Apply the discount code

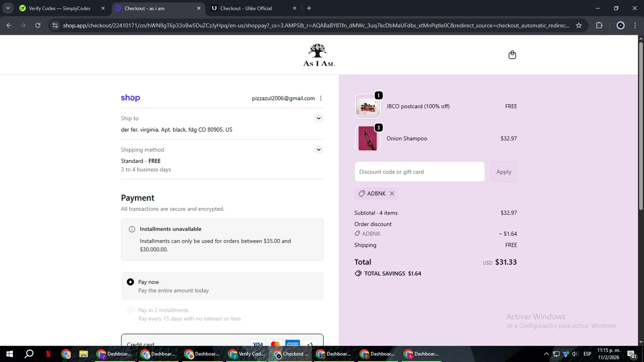tap(504, 172)
